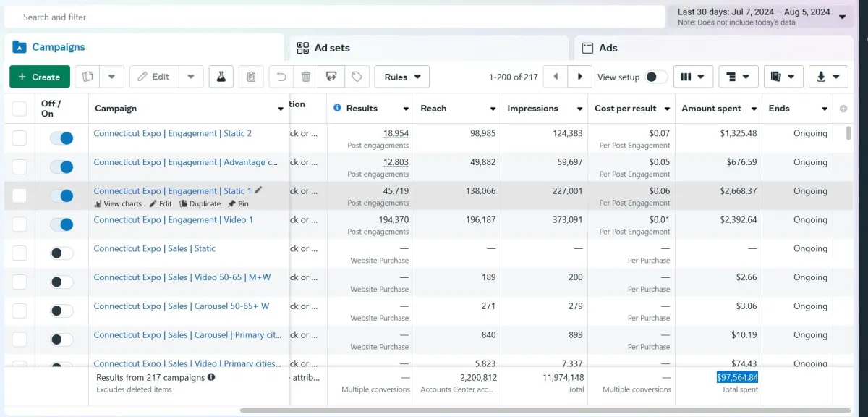868x417 pixels.
Task: Turn on the Sales Carousel Primary cities toggle
Action: (61, 340)
